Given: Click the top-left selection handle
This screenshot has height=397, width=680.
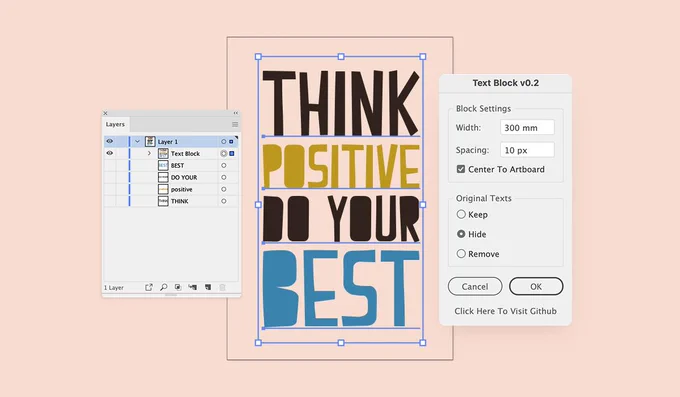Looking at the screenshot, I should point(258,56).
